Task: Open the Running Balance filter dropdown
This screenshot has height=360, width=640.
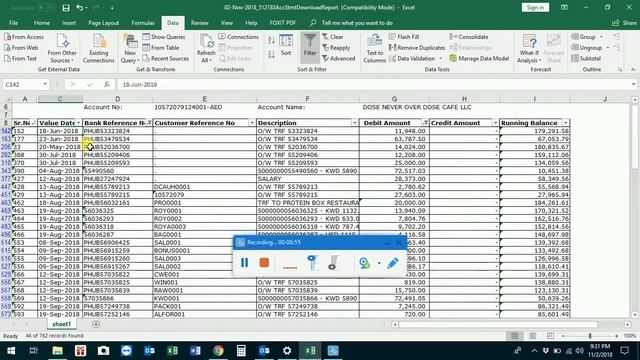Action: point(566,123)
